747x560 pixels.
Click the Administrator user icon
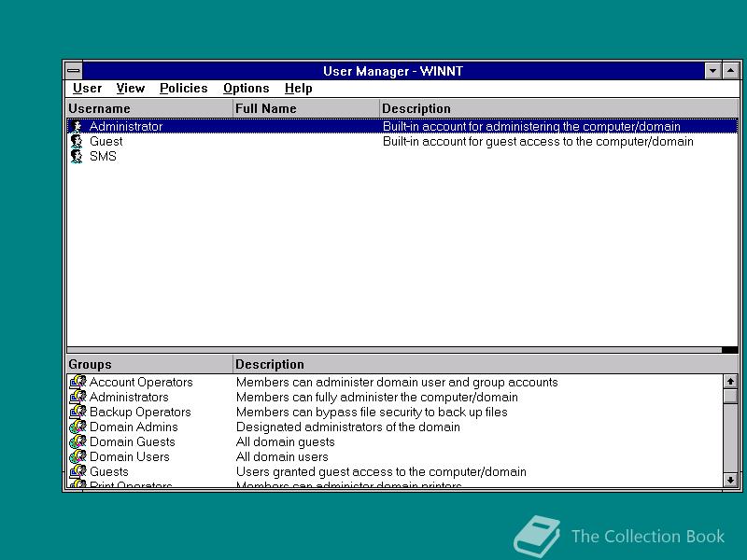pyautogui.click(x=77, y=126)
